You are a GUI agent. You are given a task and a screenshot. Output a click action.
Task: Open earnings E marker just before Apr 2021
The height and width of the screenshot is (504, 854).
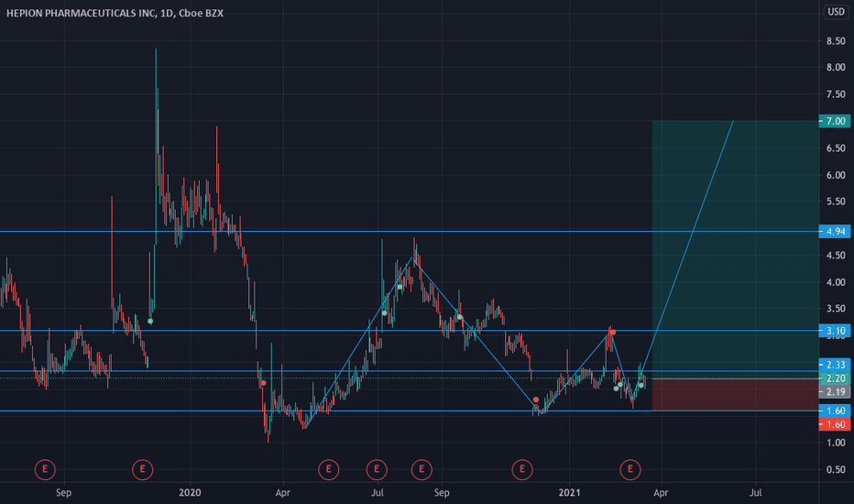coord(630,469)
